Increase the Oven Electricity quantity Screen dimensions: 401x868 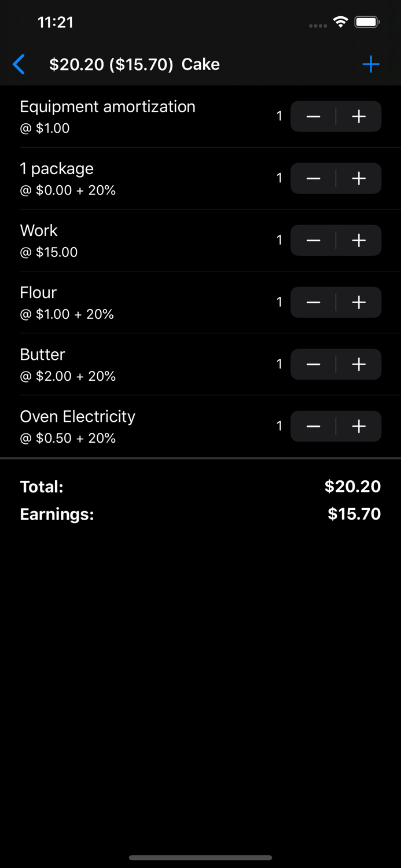coord(358,426)
